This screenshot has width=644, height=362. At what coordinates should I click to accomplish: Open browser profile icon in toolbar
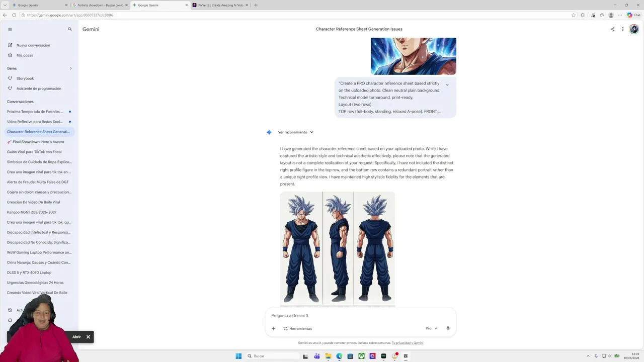tap(611, 15)
